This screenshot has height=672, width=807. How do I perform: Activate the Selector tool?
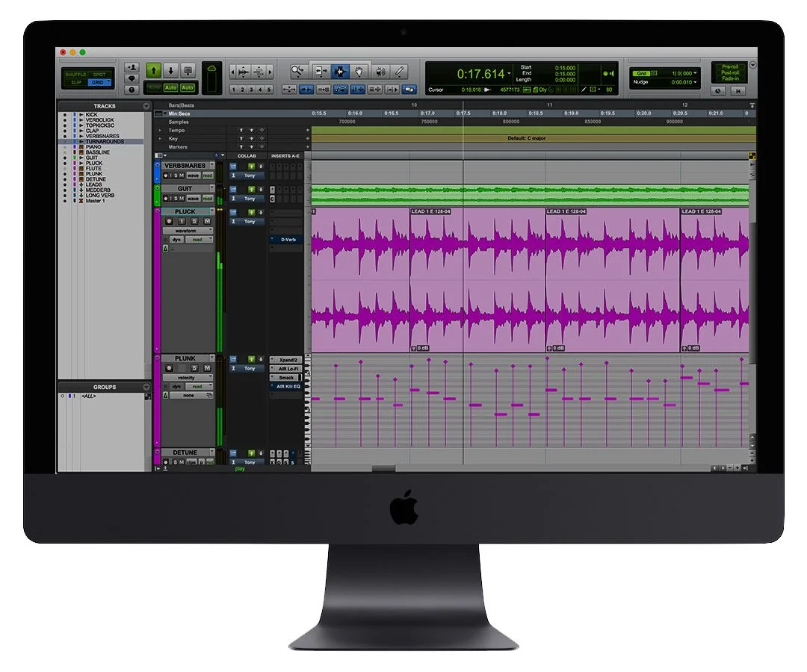340,72
